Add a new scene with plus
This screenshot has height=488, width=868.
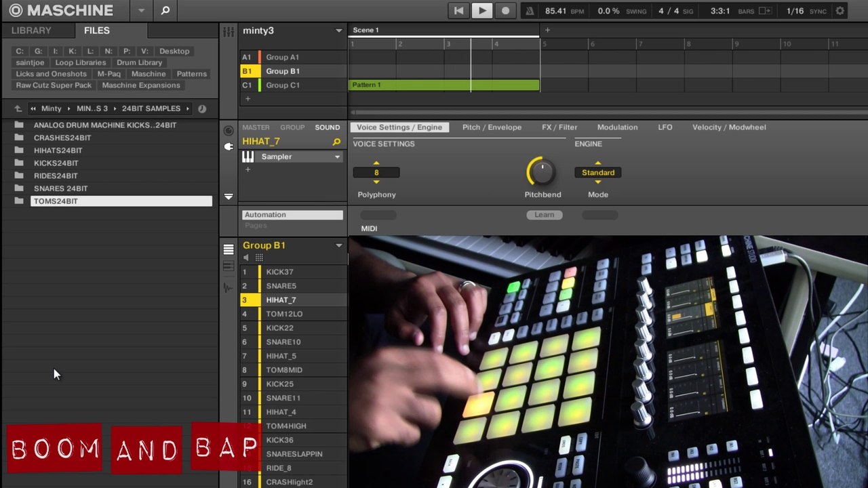click(547, 30)
